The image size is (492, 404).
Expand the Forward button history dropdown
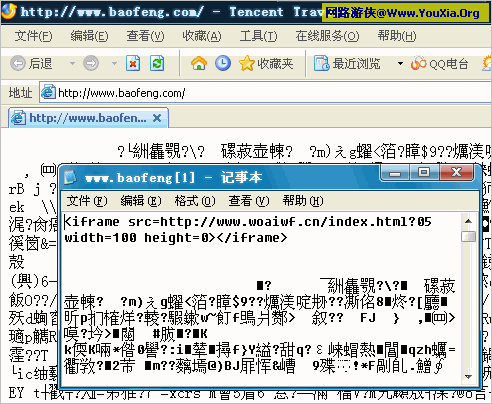click(x=114, y=63)
